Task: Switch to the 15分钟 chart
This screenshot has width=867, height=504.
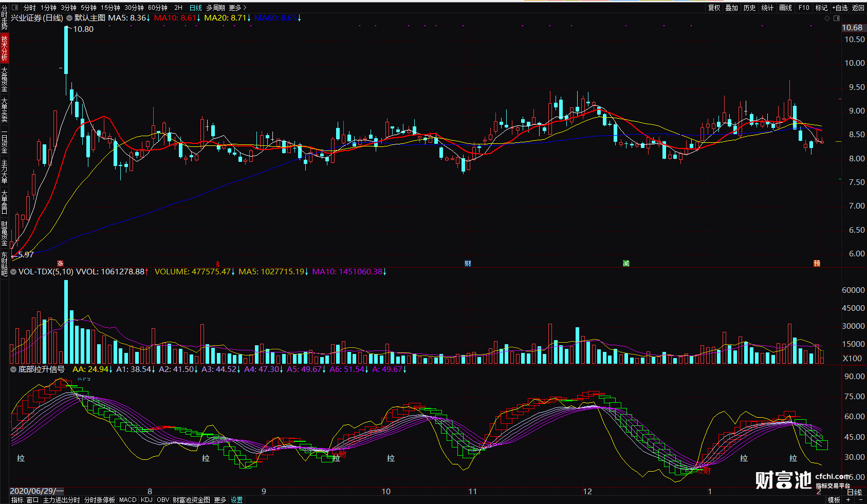Action: 110,8
